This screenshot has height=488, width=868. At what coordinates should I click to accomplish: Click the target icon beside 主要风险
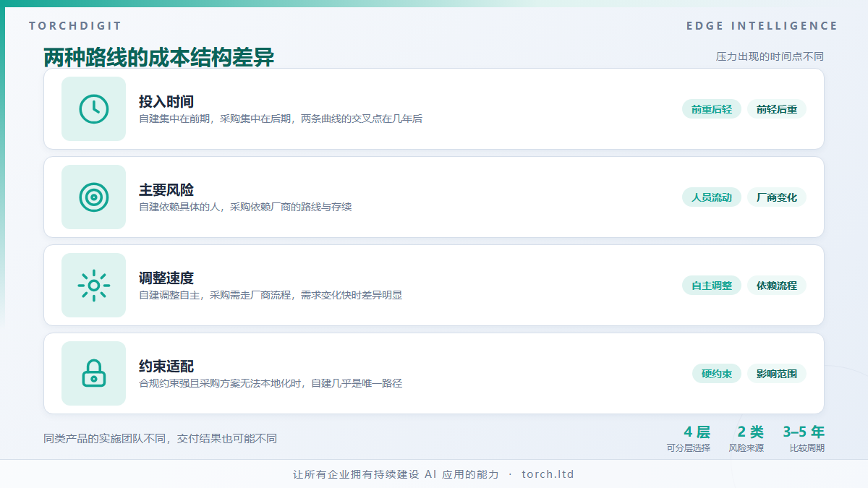click(x=93, y=197)
